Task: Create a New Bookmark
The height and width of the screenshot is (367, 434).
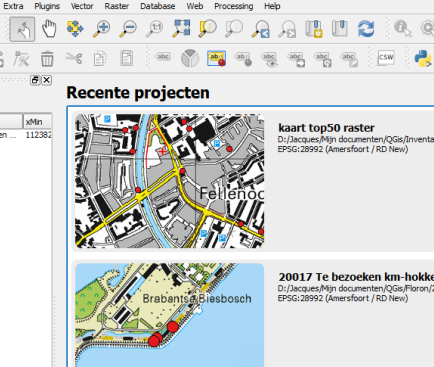Action: click(313, 29)
